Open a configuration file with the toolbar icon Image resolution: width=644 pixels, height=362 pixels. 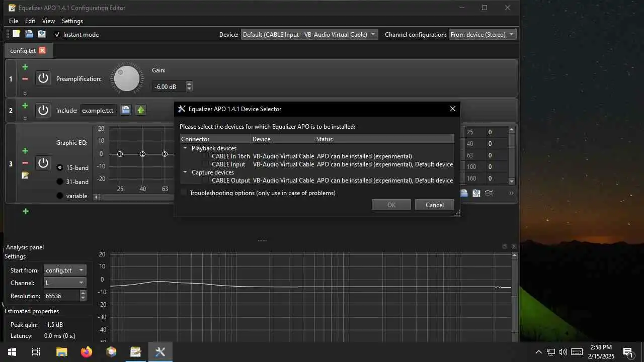[29, 34]
